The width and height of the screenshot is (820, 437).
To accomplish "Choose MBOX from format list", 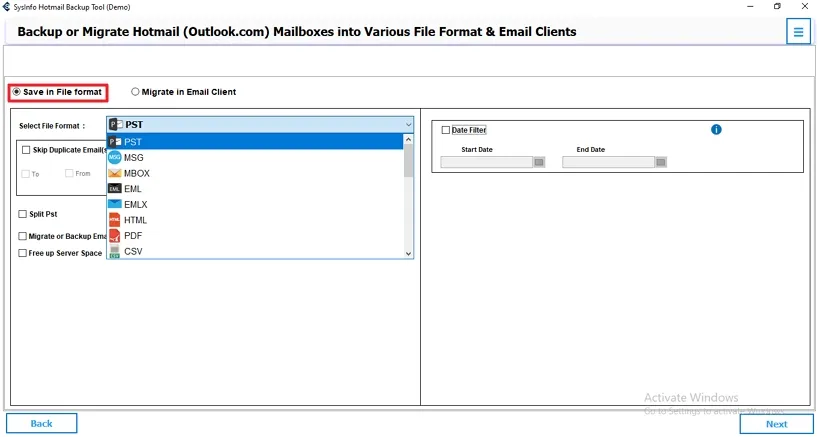I will (255, 173).
